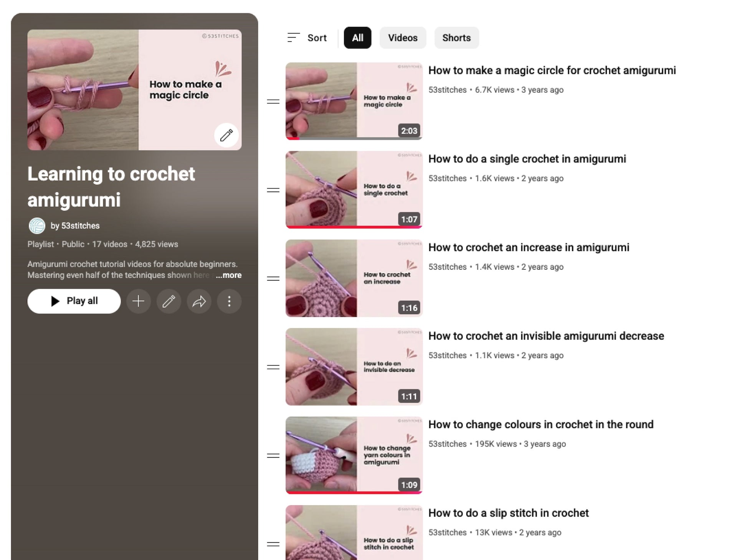
Task: Share the playlist via arrow icon
Action: point(199,301)
